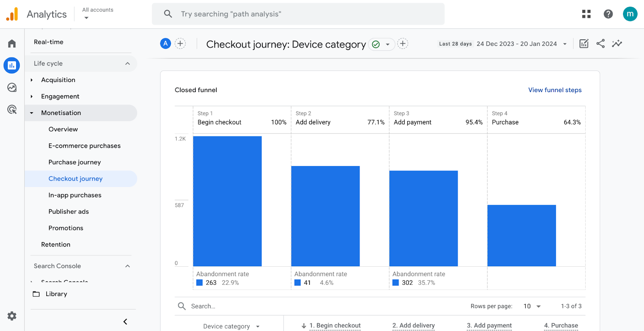Click the View funnel steps link
Image resolution: width=644 pixels, height=331 pixels.
tap(555, 90)
